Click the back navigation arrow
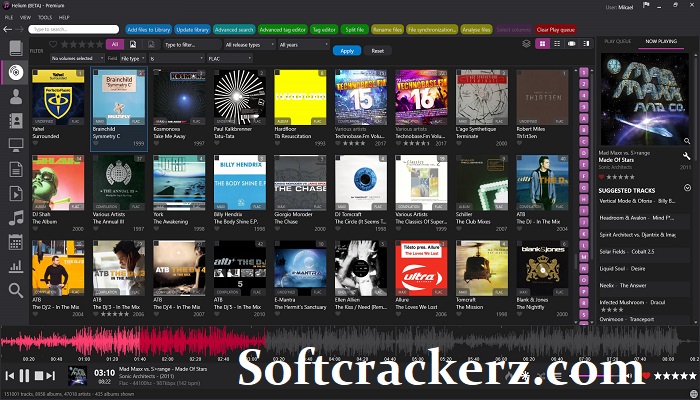700x400 pixels. click(x=8, y=29)
